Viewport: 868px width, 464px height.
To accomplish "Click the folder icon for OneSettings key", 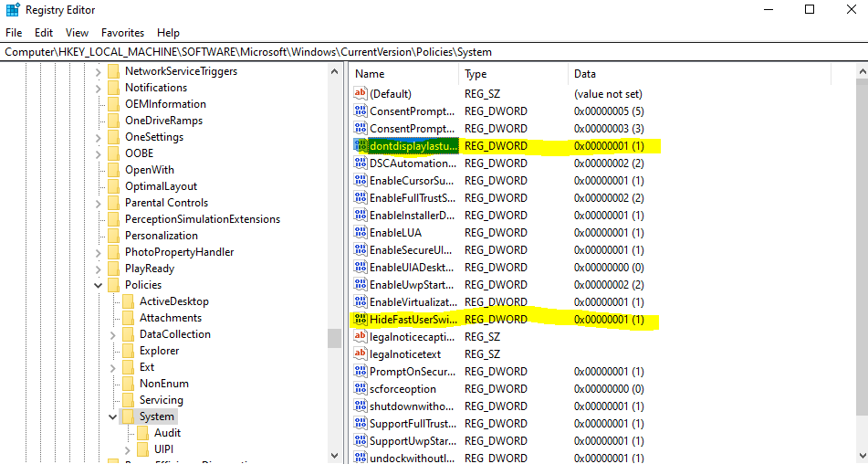I will [x=113, y=137].
